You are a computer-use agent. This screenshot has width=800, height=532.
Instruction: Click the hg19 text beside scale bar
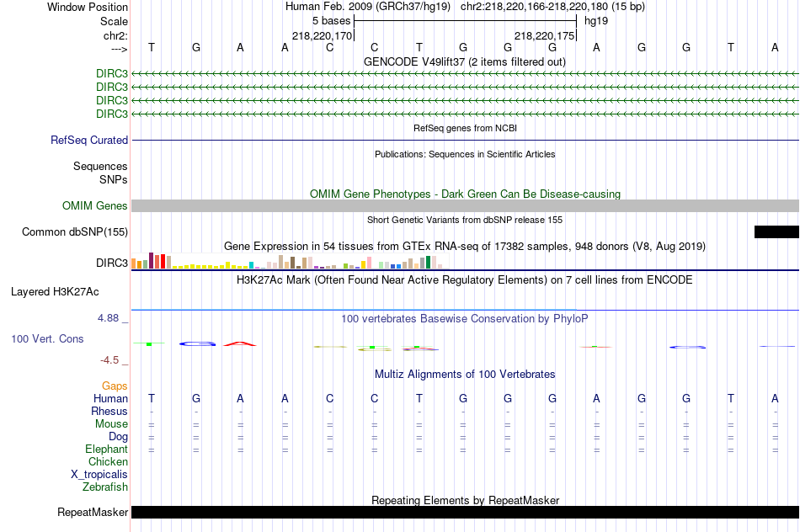pyautogui.click(x=596, y=21)
